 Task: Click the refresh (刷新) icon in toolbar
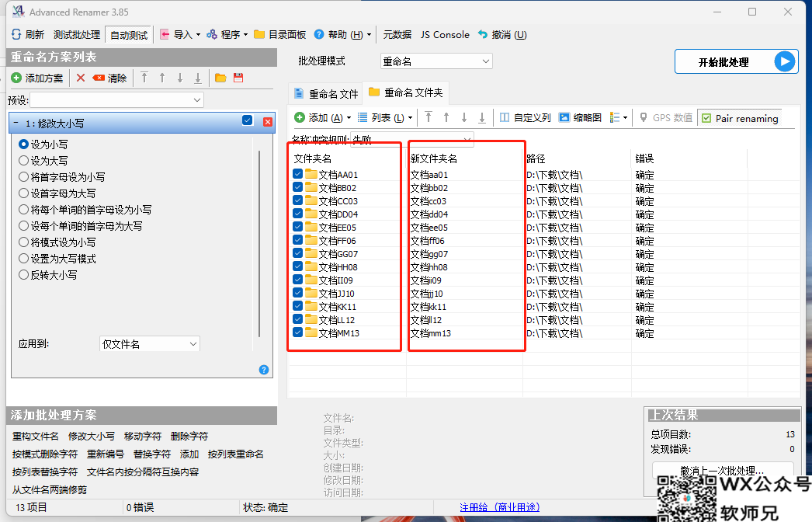coord(16,35)
